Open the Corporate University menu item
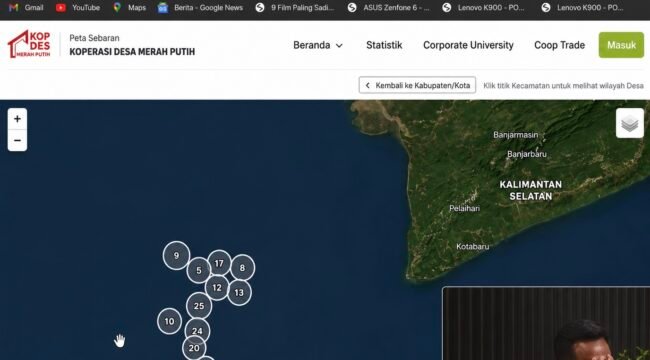650x360 pixels. tap(468, 45)
